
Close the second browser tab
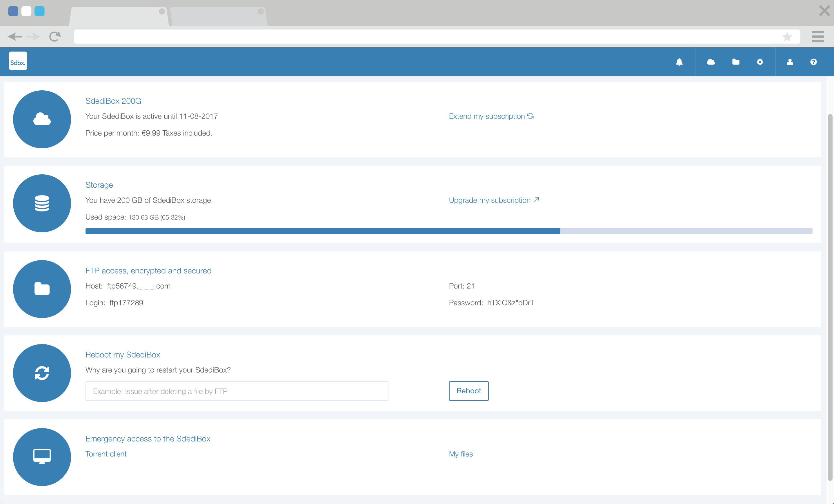[261, 12]
